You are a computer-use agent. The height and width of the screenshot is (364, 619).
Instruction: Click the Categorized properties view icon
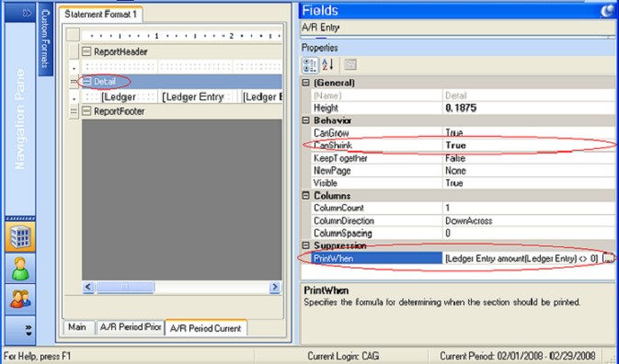pyautogui.click(x=310, y=64)
